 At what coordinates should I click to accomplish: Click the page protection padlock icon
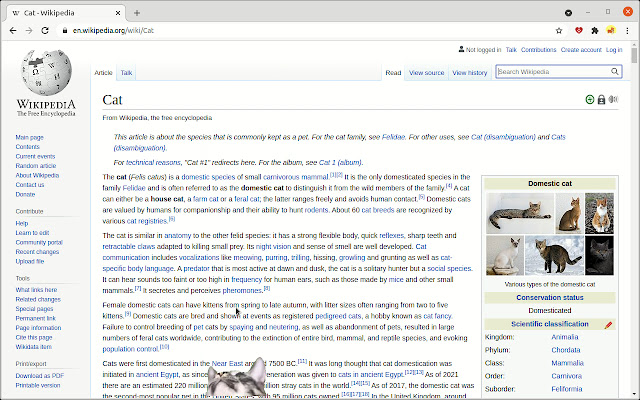601,100
